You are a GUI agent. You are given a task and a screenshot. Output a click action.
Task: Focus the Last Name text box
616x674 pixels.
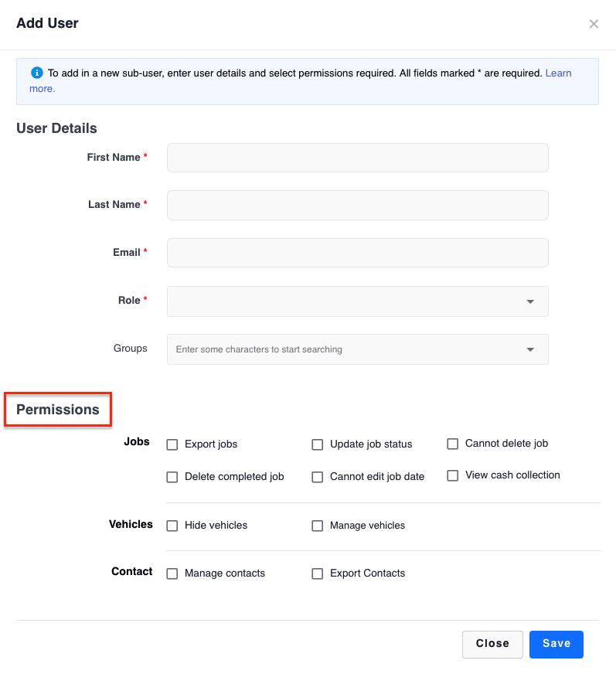[x=358, y=205]
